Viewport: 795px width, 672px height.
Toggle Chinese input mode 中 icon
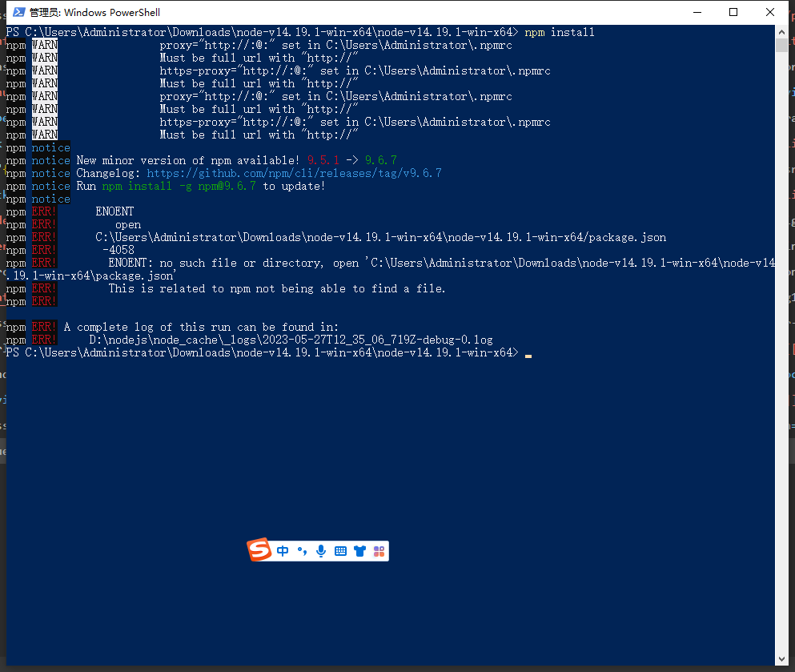283,551
